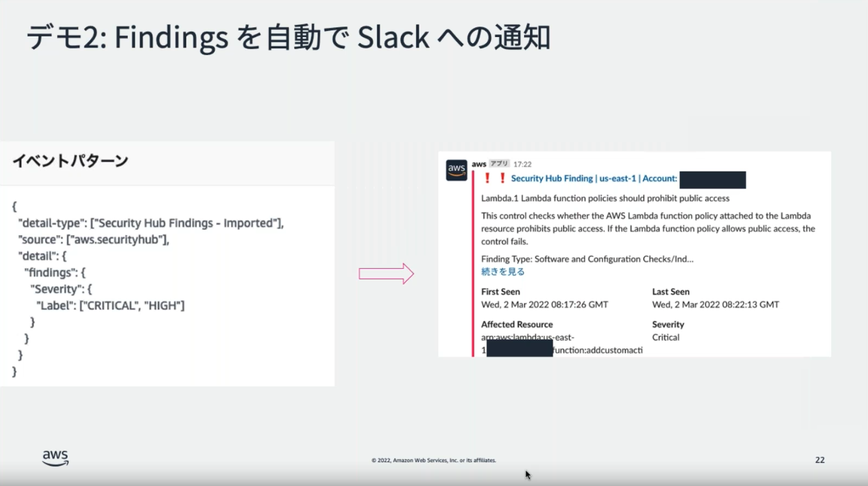868x486 pixels.
Task: Expand the message with 続きを見る
Action: point(503,271)
